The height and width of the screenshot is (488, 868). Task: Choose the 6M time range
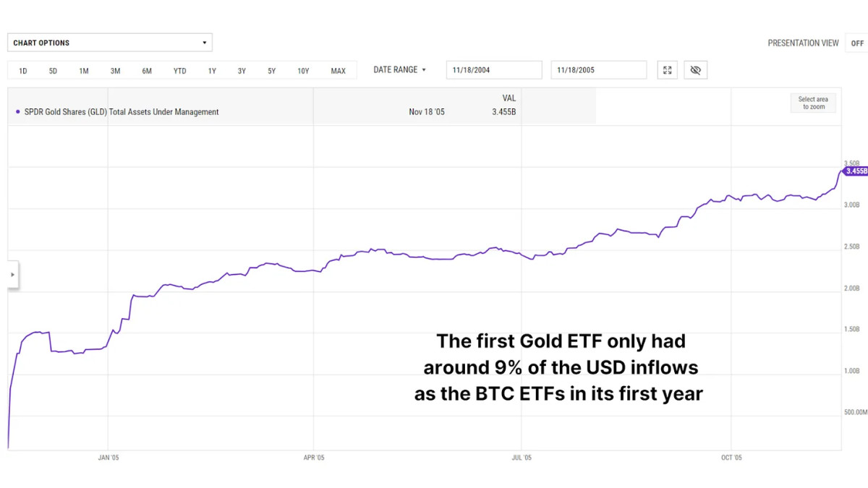tap(147, 71)
